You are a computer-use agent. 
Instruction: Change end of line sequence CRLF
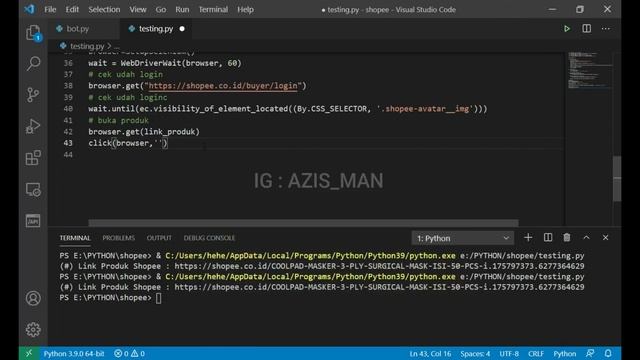point(536,353)
